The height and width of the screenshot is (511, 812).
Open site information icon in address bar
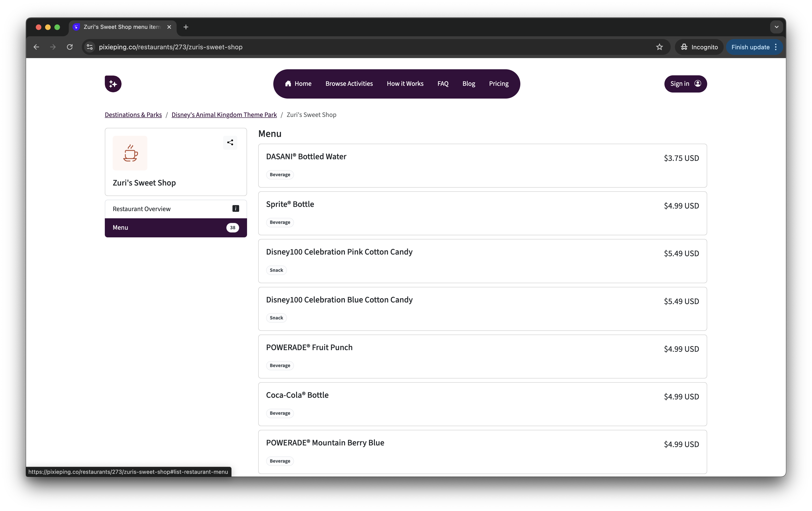(x=90, y=47)
